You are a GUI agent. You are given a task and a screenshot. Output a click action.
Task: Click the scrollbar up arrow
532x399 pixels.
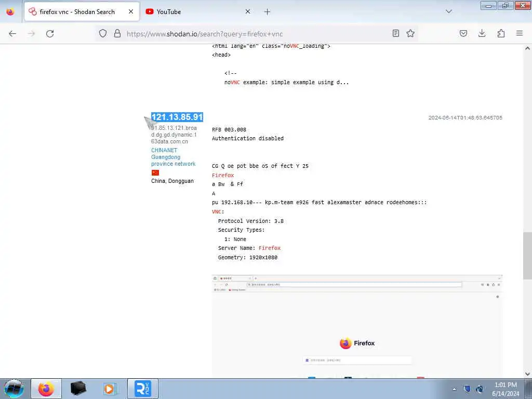click(527, 48)
